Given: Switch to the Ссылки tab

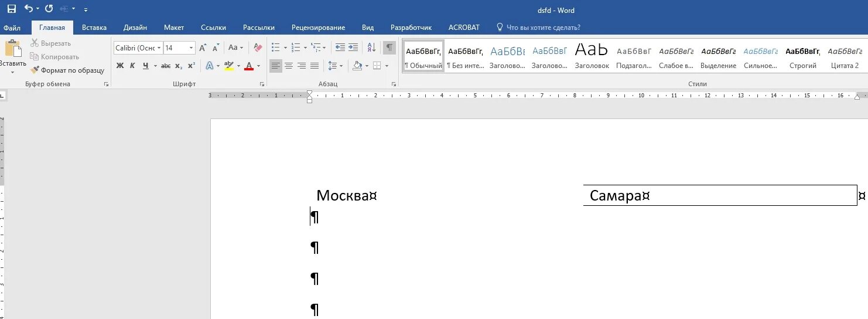Looking at the screenshot, I should 213,28.
